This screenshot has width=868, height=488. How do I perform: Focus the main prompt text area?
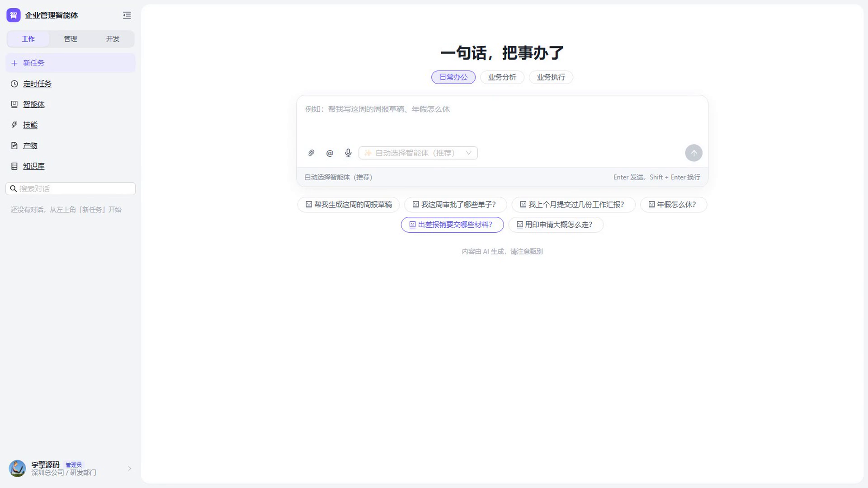tap(502, 120)
